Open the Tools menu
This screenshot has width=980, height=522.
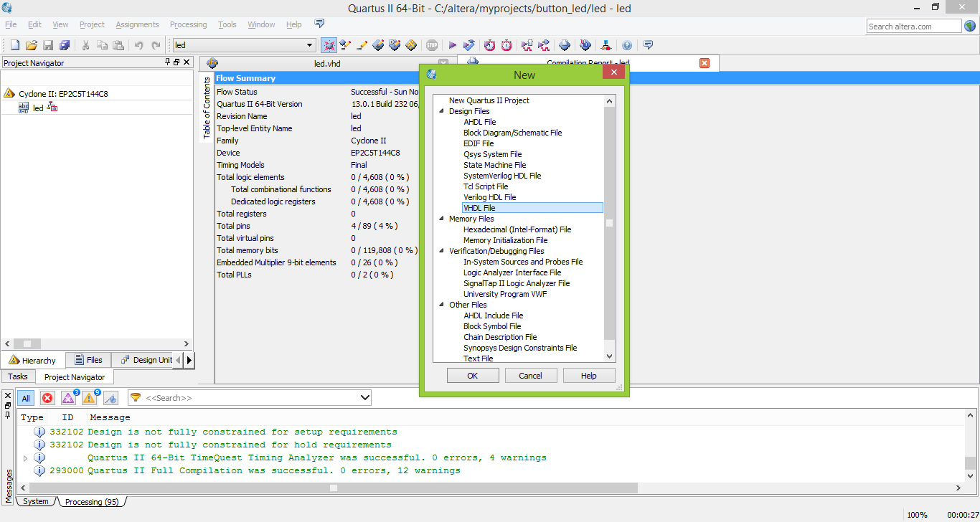point(227,24)
